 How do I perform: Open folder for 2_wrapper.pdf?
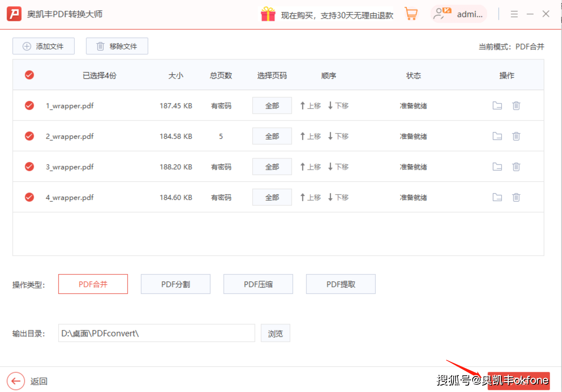point(497,136)
